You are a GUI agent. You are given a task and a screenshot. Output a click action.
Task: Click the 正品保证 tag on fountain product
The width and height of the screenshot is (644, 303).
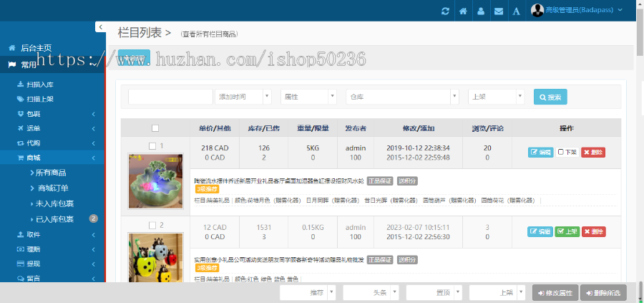point(380,181)
